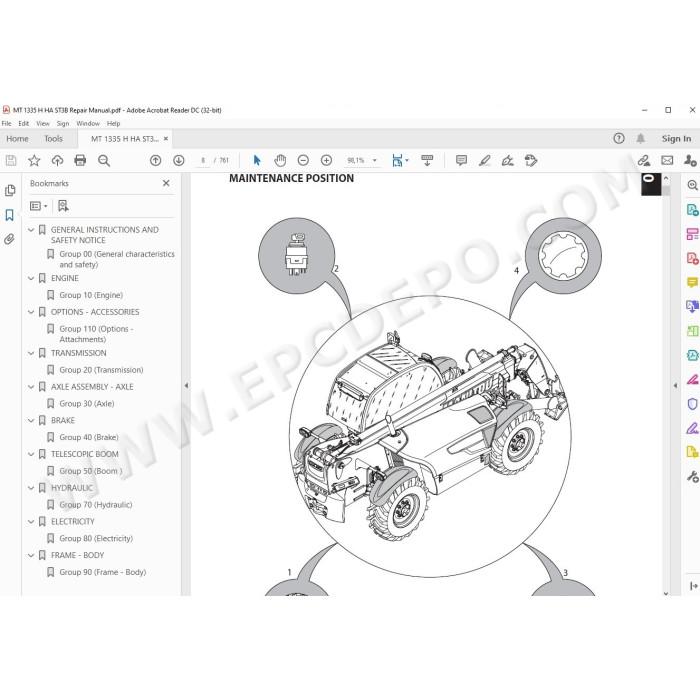700x700 pixels.
Task: Print the document
Action: pyautogui.click(x=80, y=160)
